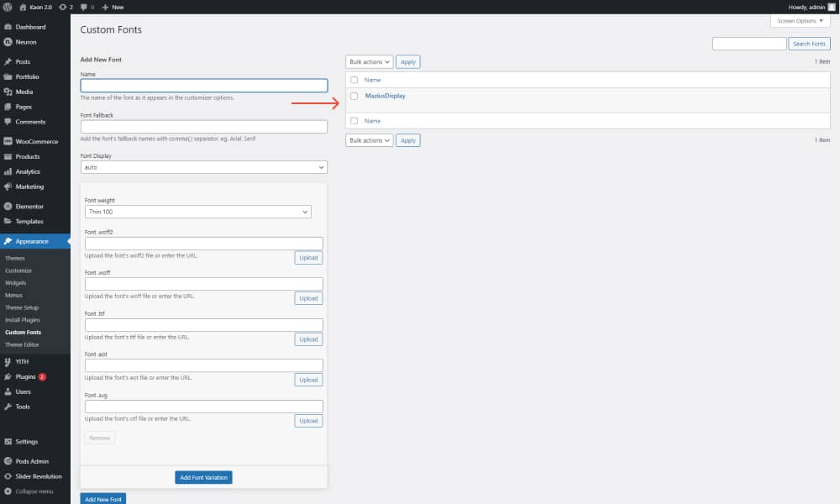Image resolution: width=840 pixels, height=504 pixels.
Task: Collapse the sidebar menu icon
Action: pos(8,491)
